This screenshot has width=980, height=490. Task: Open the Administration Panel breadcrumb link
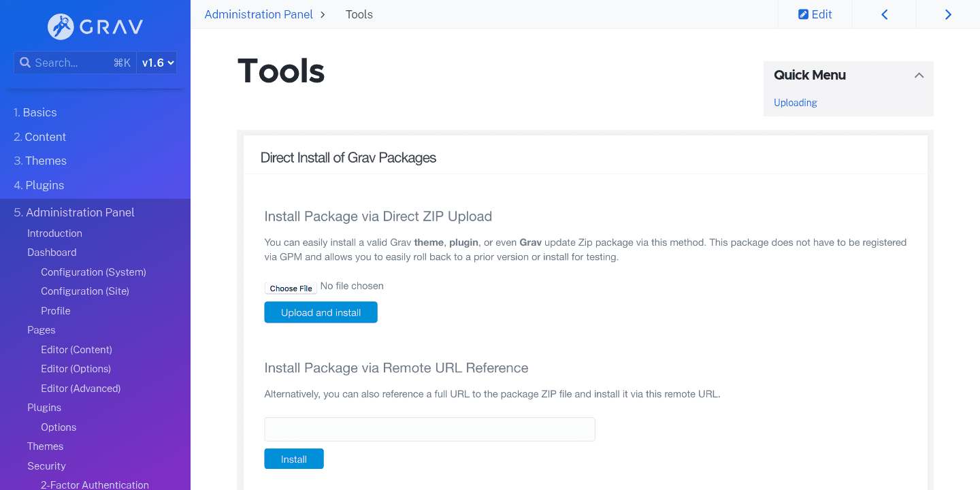pos(258,14)
